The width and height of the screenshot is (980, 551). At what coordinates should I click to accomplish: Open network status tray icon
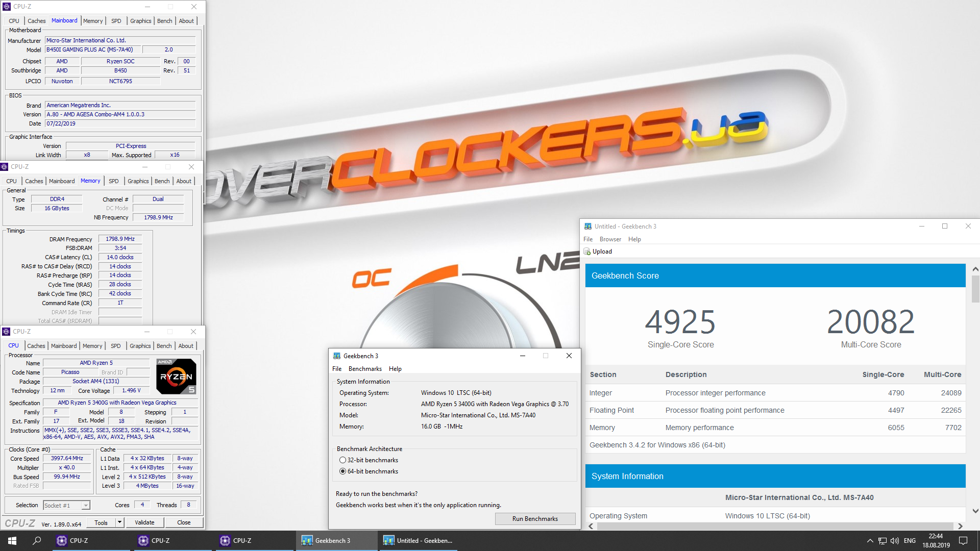(882, 541)
